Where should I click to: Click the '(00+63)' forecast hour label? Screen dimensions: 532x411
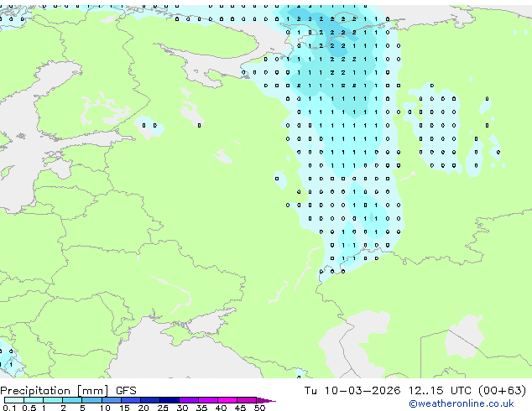pyautogui.click(x=502, y=391)
